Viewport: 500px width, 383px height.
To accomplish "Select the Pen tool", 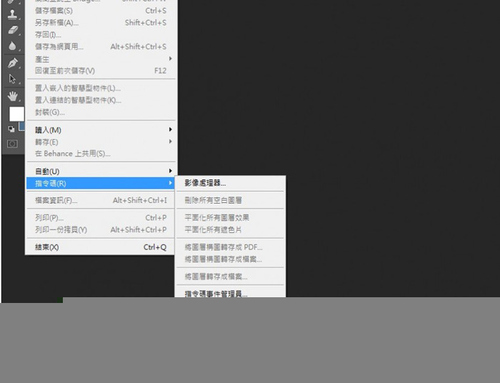I will coord(12,63).
